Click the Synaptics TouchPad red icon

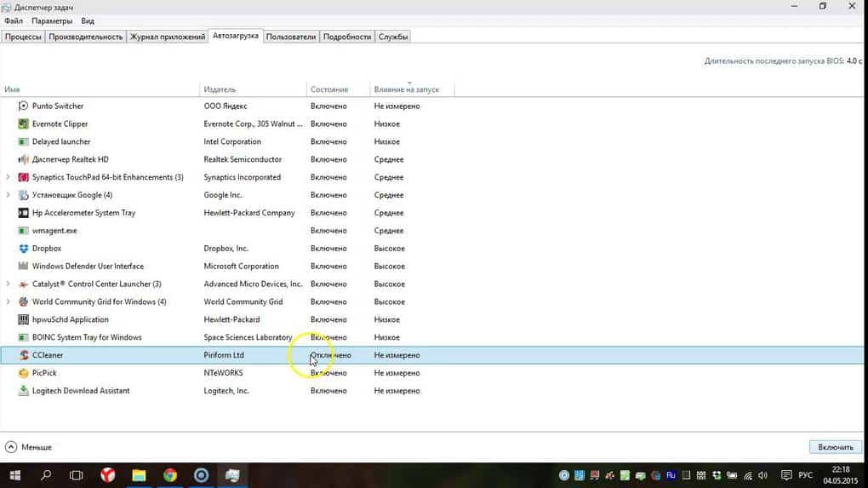[23, 177]
